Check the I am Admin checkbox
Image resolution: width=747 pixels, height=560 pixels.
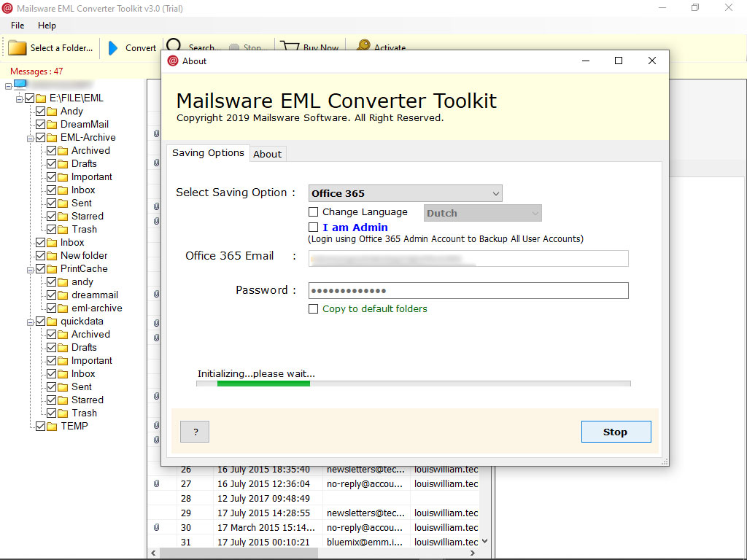pos(314,227)
